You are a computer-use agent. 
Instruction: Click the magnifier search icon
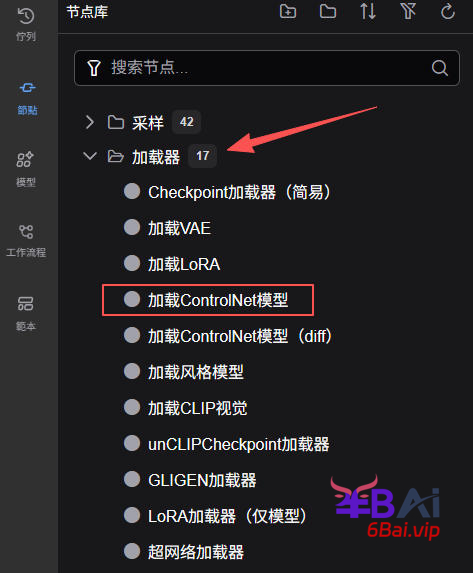pos(440,68)
